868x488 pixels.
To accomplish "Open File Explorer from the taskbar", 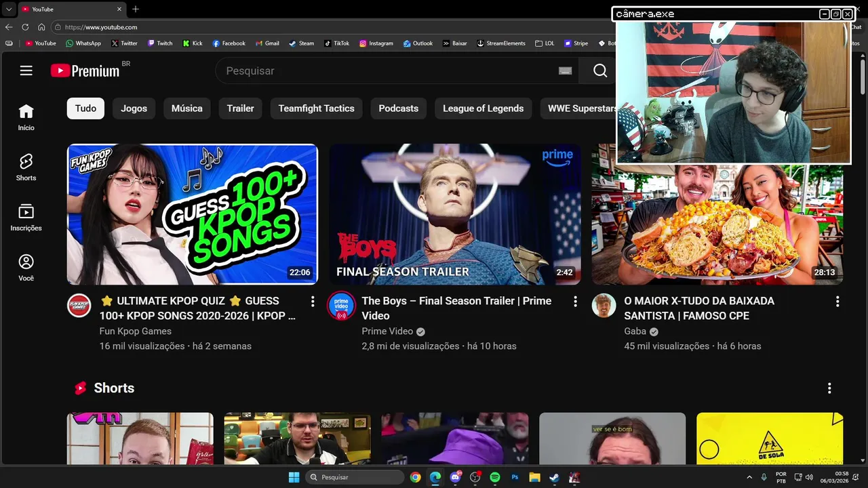I will [x=534, y=477].
